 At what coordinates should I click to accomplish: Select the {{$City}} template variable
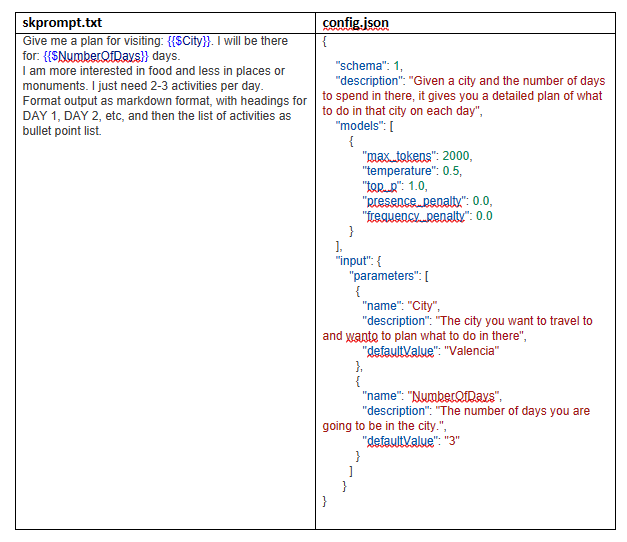pos(189,41)
